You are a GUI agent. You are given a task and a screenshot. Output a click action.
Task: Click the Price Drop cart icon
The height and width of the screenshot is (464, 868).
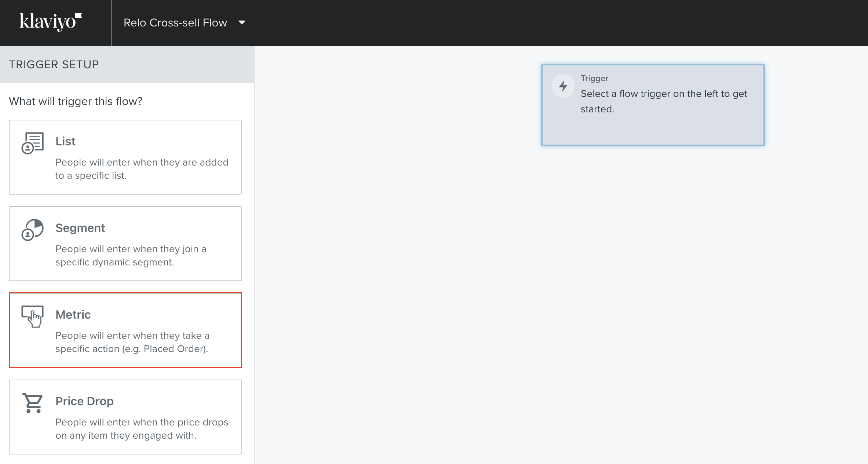click(x=33, y=403)
